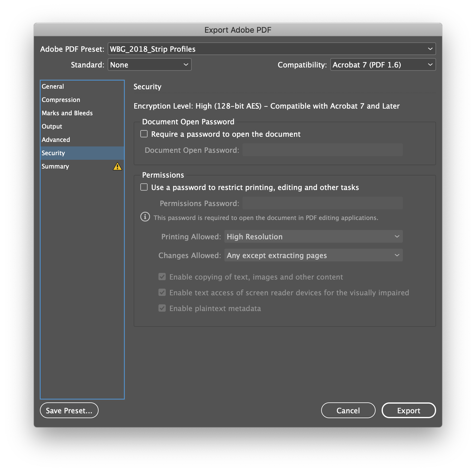The width and height of the screenshot is (476, 472).
Task: Switch to the Summary pane
Action: (82, 166)
